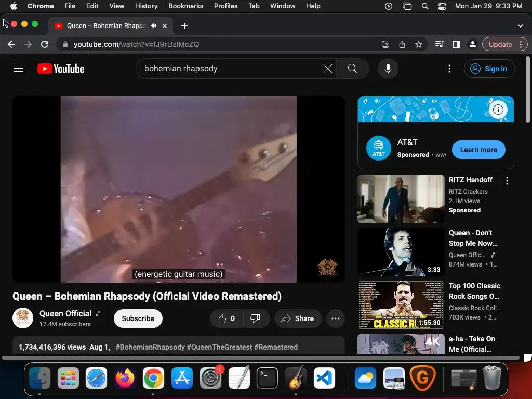Click inside the video player to pause
This screenshot has width=532, height=399.
pos(179,189)
